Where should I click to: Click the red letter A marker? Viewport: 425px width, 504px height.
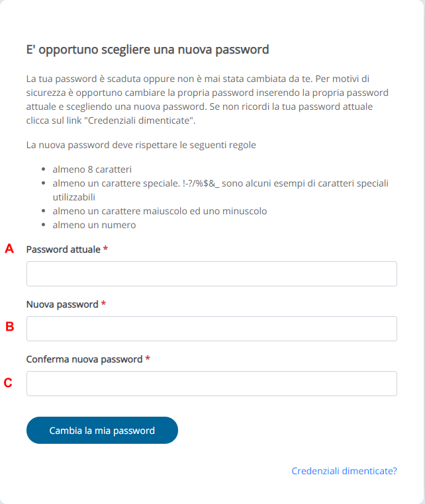point(9,249)
